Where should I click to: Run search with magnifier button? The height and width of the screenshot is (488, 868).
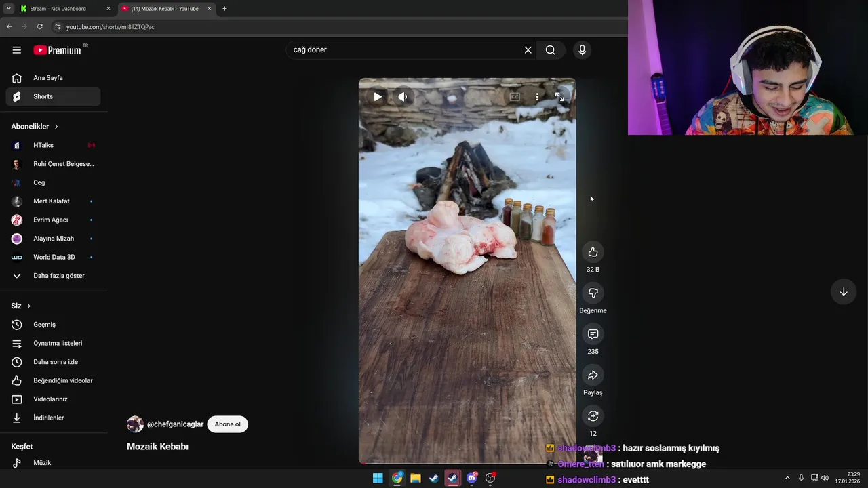pyautogui.click(x=550, y=50)
